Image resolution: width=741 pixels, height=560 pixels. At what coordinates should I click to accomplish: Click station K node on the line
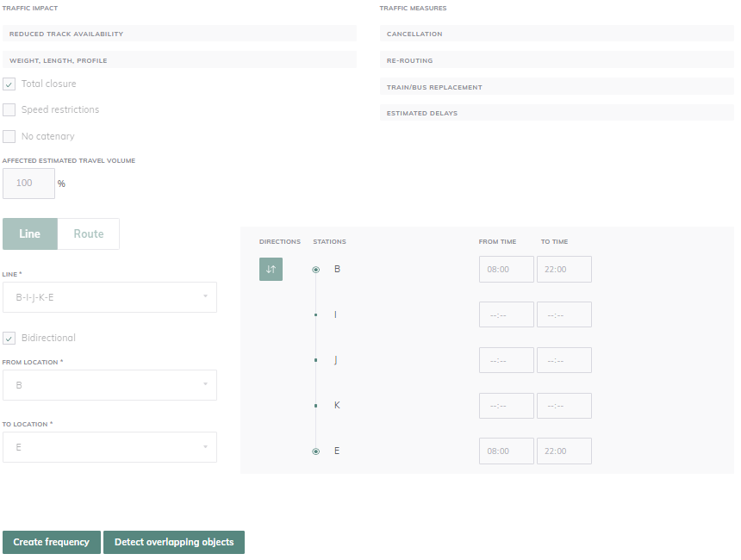click(x=316, y=406)
